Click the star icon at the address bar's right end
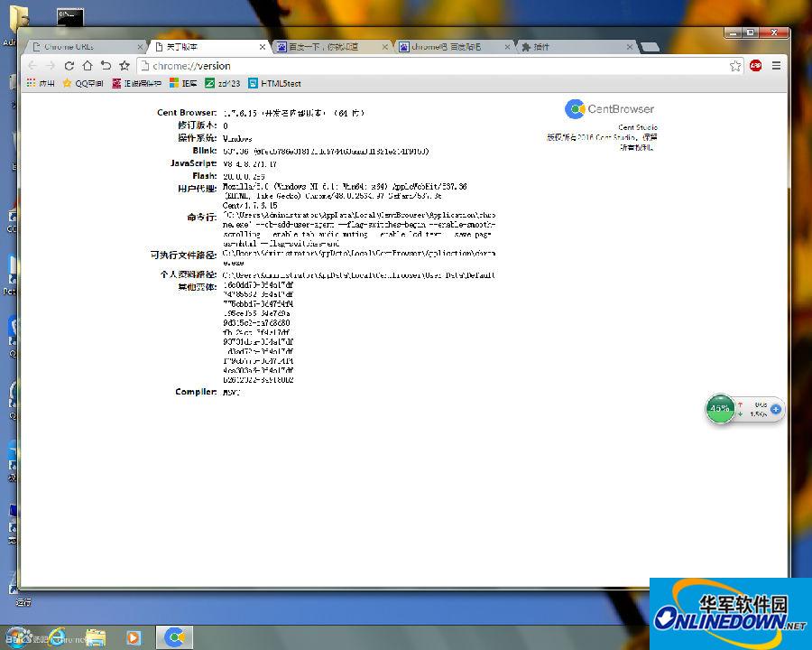The width and height of the screenshot is (812, 650). click(735, 66)
